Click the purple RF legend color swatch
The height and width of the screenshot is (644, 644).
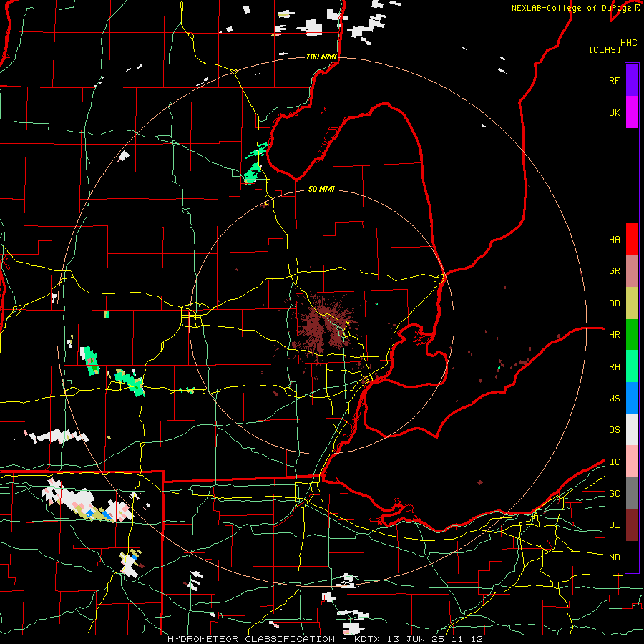(x=632, y=80)
